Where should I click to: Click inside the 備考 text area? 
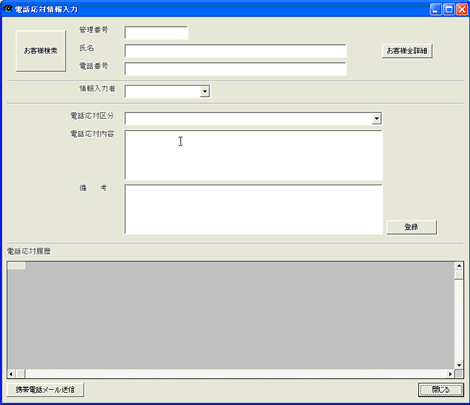click(x=253, y=209)
